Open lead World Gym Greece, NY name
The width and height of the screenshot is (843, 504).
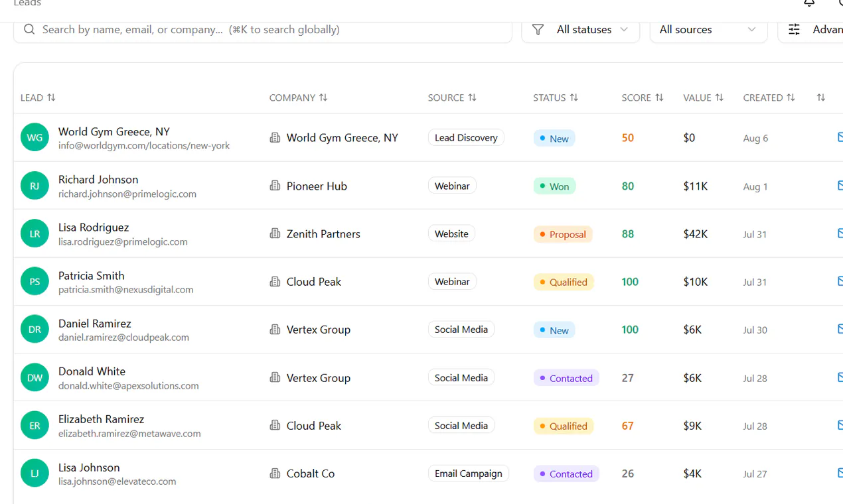114,131
